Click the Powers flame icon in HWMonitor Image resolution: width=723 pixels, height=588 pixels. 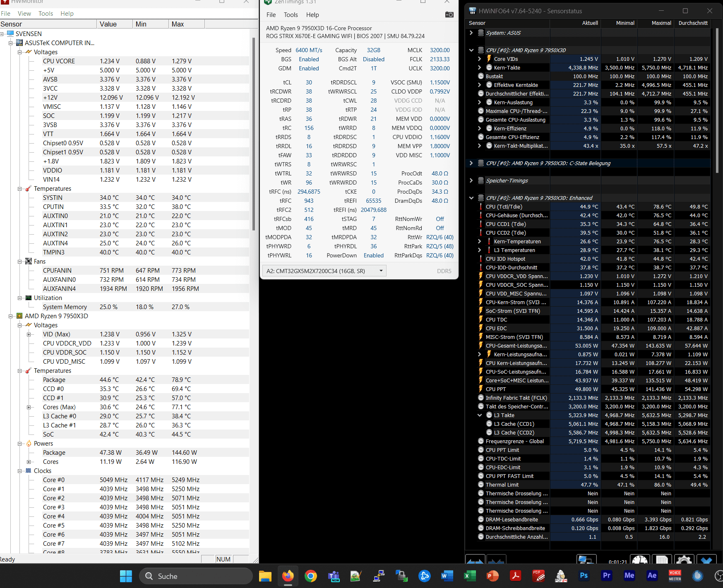(x=29, y=443)
